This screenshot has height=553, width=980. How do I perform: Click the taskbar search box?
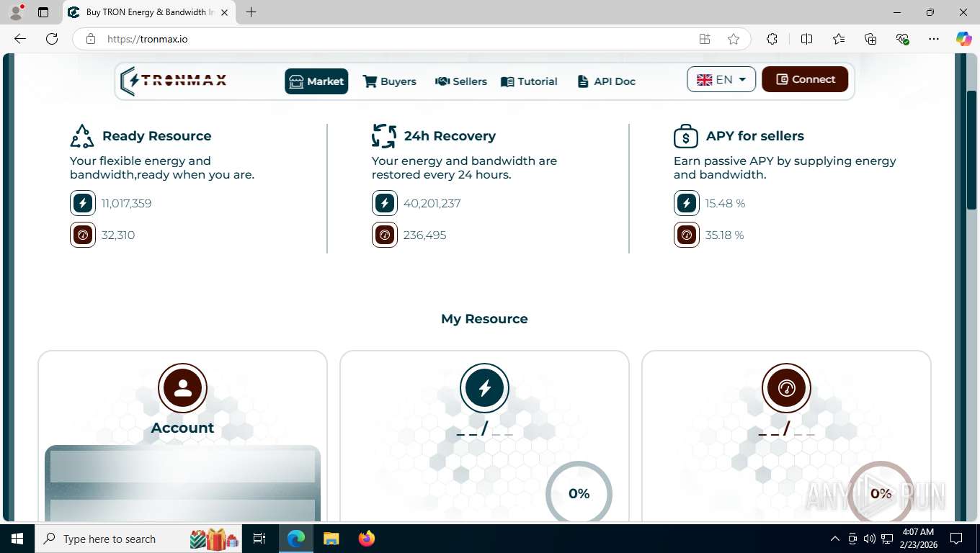[x=140, y=539]
